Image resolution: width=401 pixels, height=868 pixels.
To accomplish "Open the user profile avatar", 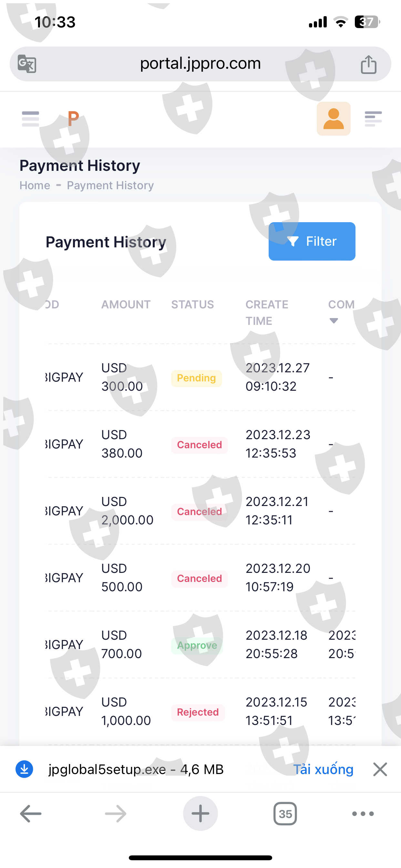I will [333, 119].
